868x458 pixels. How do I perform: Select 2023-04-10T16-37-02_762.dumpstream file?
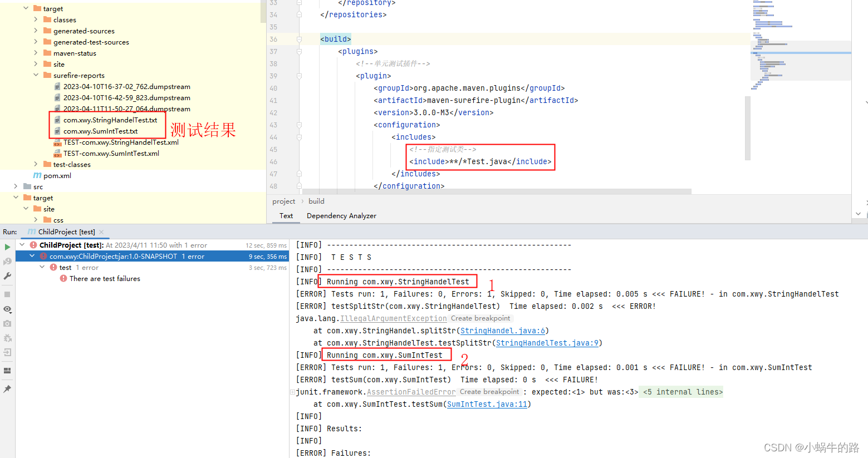click(x=126, y=86)
